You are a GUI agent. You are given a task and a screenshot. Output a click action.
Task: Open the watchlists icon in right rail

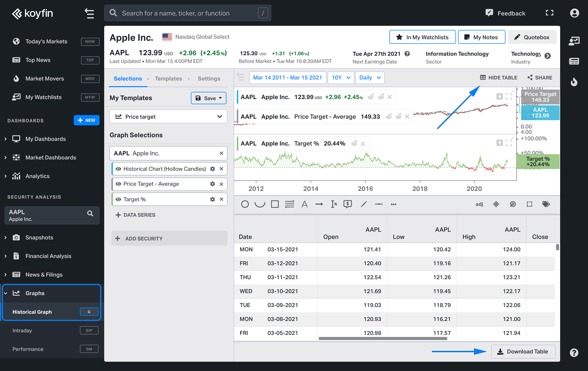click(574, 41)
